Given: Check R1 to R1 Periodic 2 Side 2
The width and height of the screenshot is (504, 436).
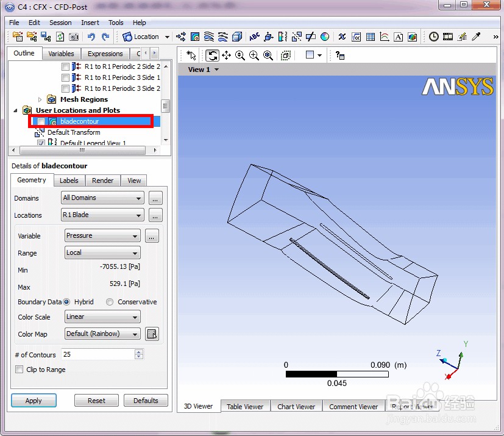Looking at the screenshot, I should [65, 66].
